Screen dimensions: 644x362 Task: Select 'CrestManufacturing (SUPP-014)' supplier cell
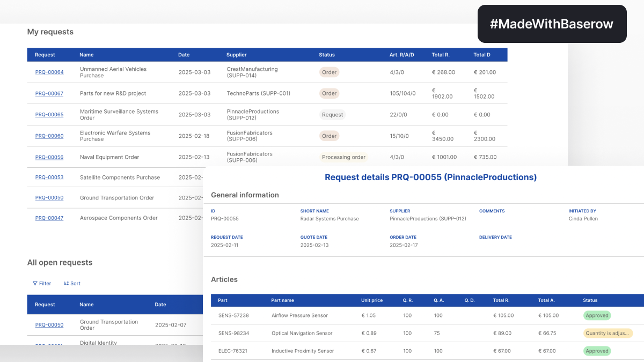click(x=252, y=72)
